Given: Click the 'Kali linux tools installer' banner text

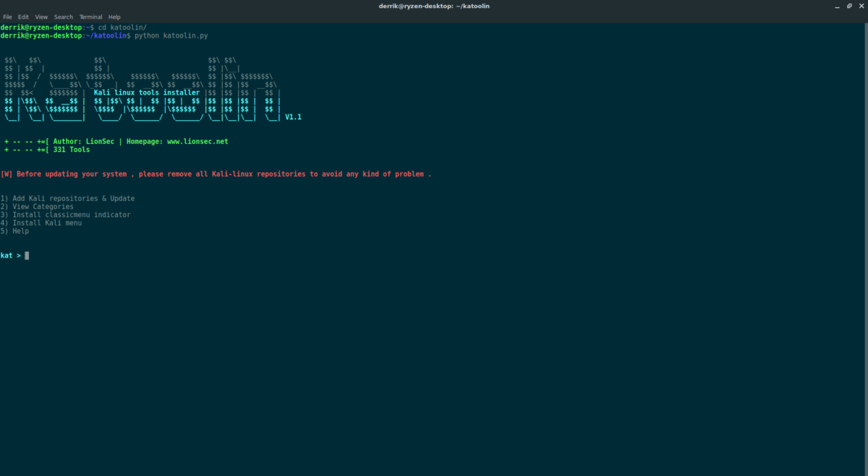Looking at the screenshot, I should click(147, 93).
